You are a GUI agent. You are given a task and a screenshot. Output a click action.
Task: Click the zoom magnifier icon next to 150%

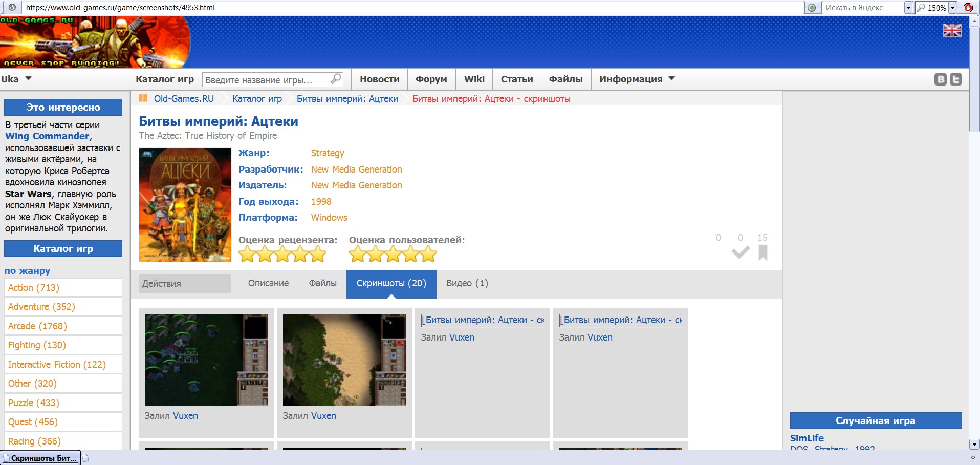point(921,8)
